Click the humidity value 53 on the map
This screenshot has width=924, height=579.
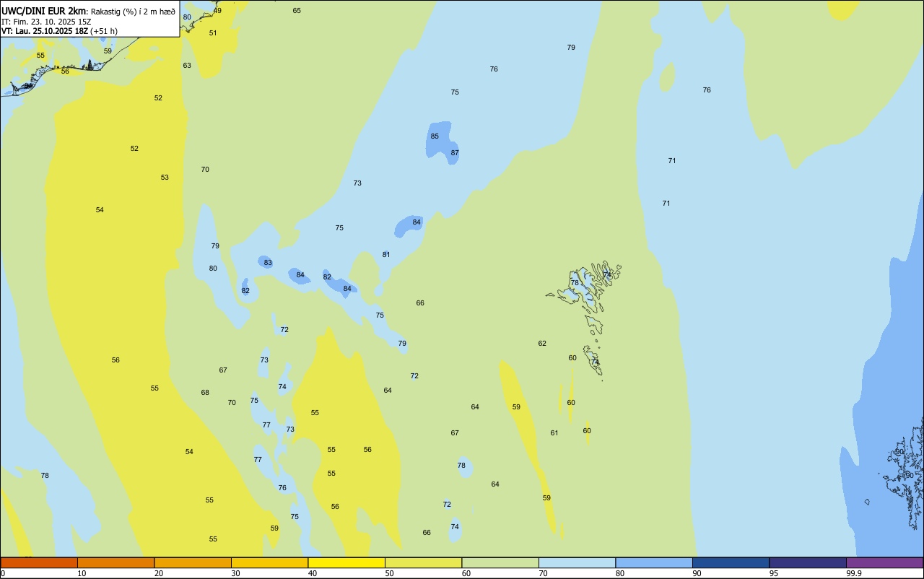tap(165, 178)
